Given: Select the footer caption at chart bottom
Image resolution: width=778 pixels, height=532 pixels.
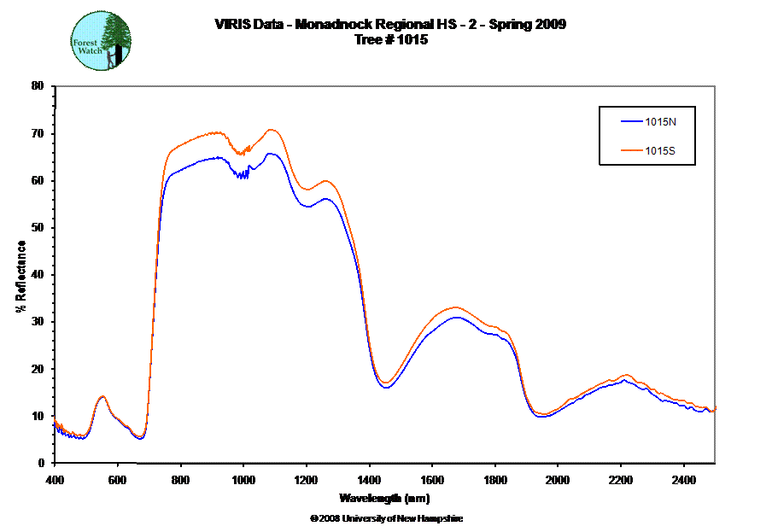Looking at the screenshot, I should point(384,517).
